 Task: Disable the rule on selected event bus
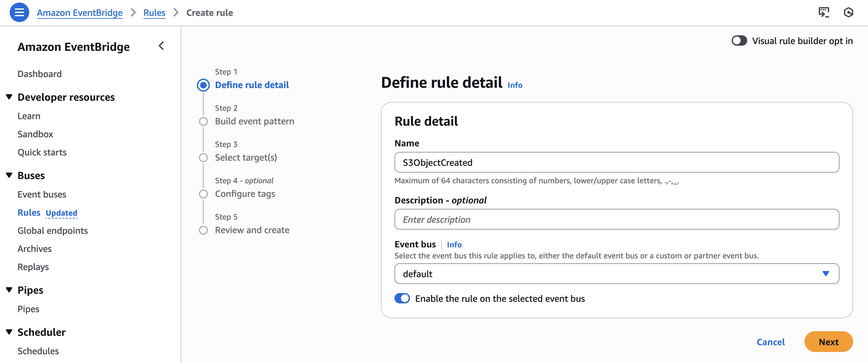pos(402,298)
